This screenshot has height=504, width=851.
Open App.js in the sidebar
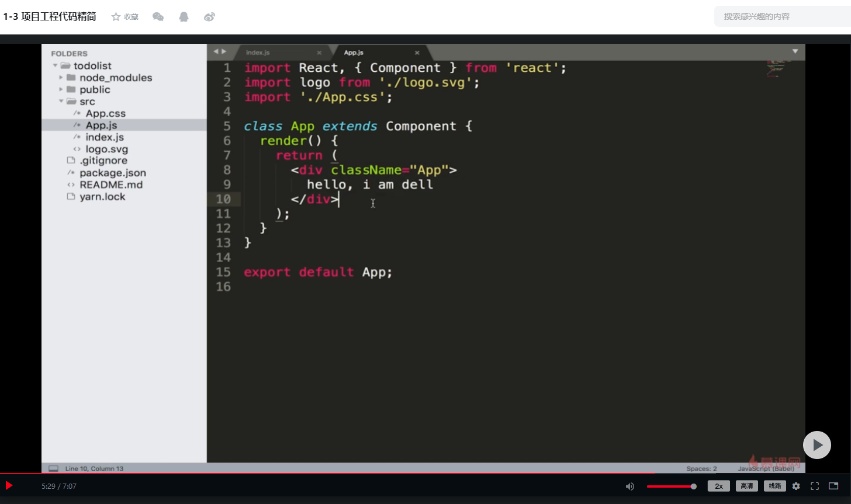click(101, 125)
